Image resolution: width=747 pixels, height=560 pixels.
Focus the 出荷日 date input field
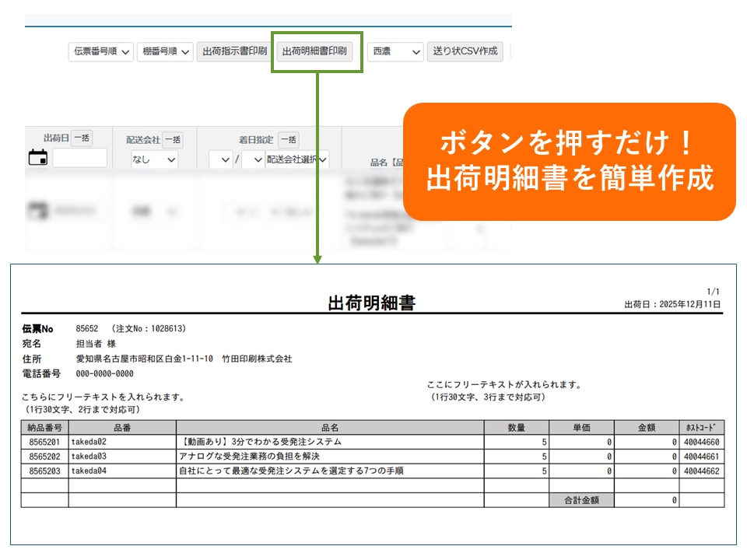click(x=79, y=159)
